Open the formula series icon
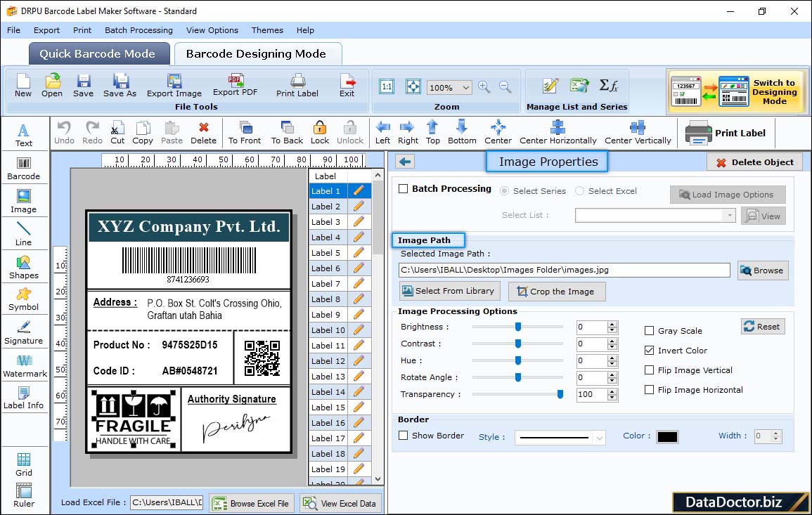This screenshot has width=812, height=515. [609, 86]
